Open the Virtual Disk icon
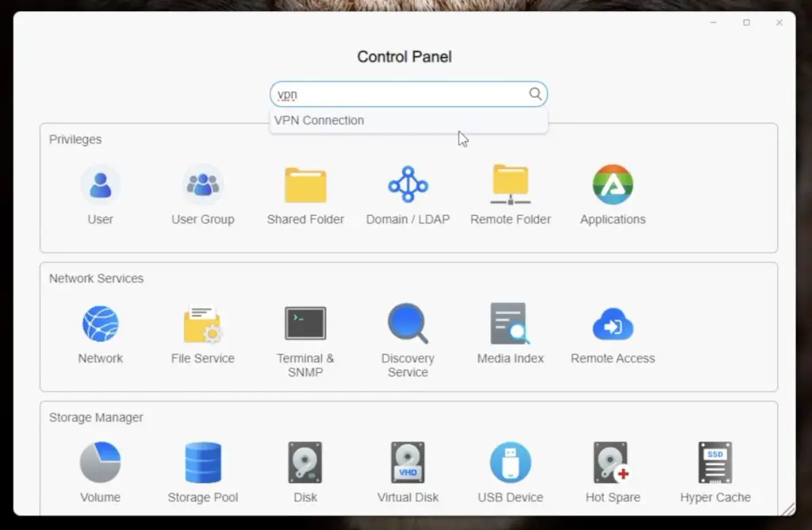This screenshot has height=530, width=812. point(408,463)
